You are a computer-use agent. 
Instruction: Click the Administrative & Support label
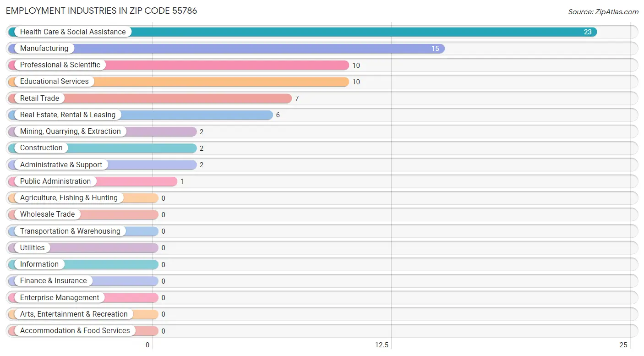point(61,164)
